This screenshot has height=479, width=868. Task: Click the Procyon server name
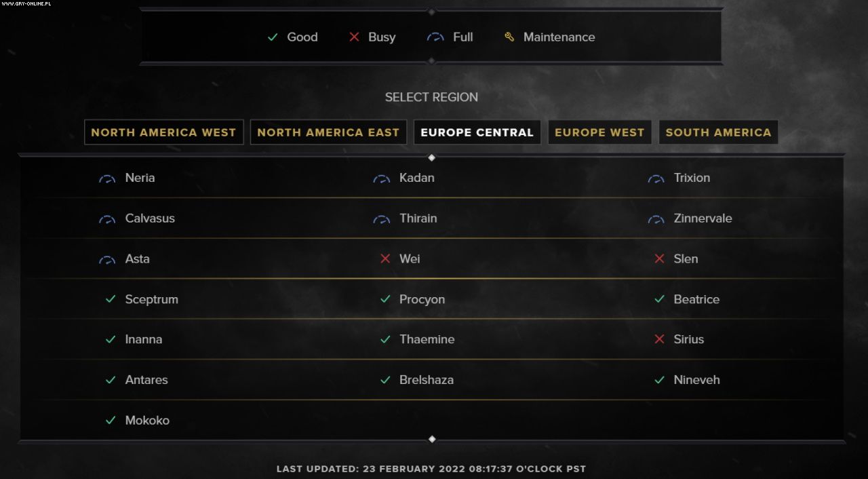pos(422,299)
